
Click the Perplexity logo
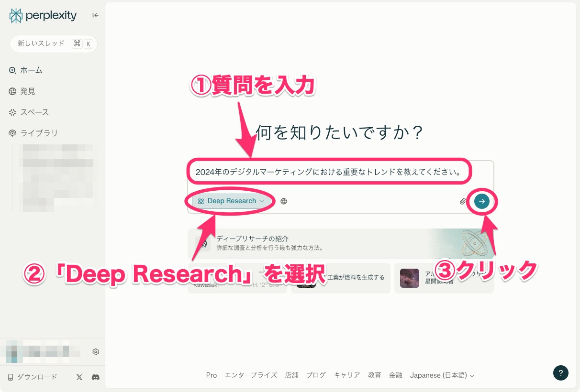coord(43,15)
